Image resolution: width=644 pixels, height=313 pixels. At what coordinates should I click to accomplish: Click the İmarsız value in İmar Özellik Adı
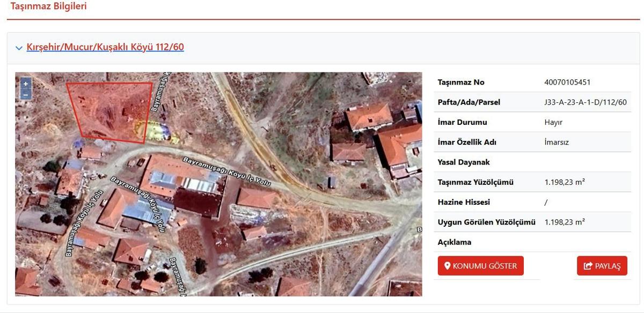(x=557, y=142)
